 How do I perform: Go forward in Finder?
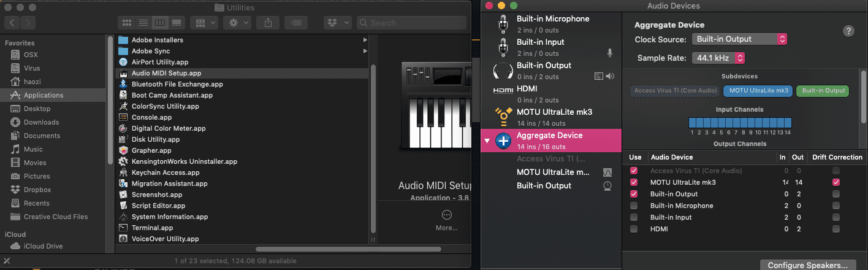(x=28, y=23)
